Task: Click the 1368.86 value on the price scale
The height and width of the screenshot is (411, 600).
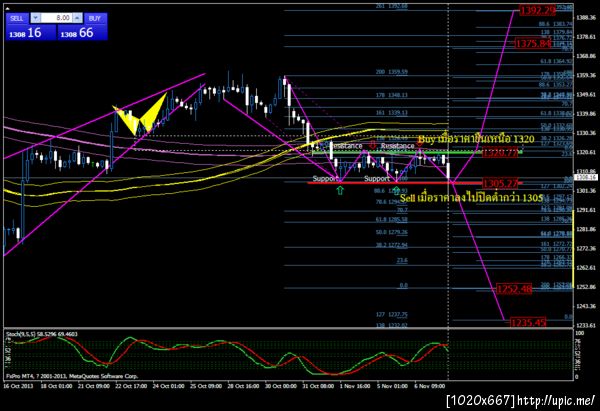Action: 586,55
